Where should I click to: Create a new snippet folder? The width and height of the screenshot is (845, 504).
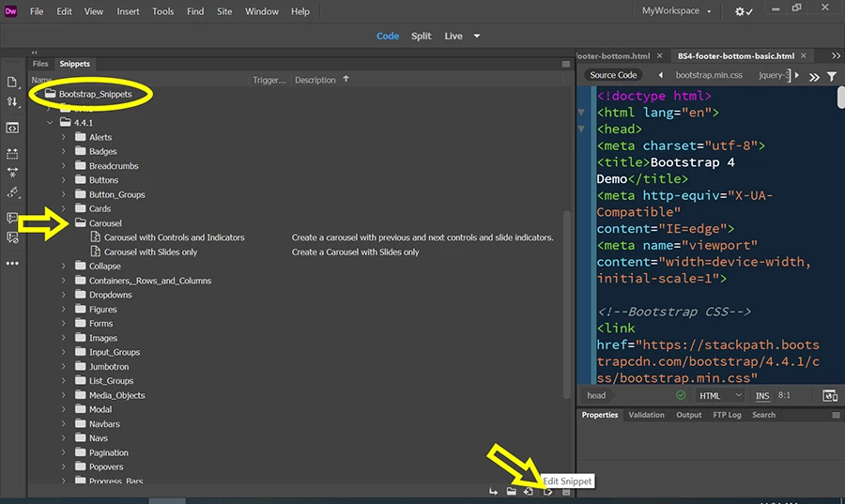pos(511,491)
